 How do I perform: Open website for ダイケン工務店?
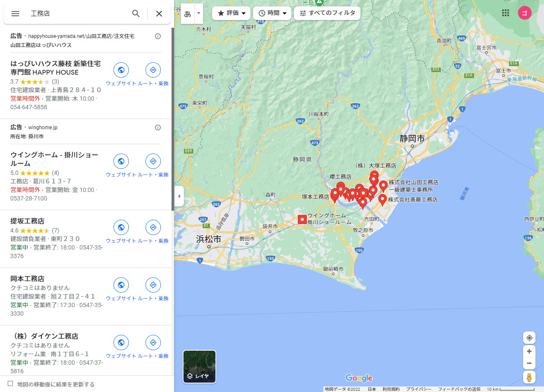[121, 343]
